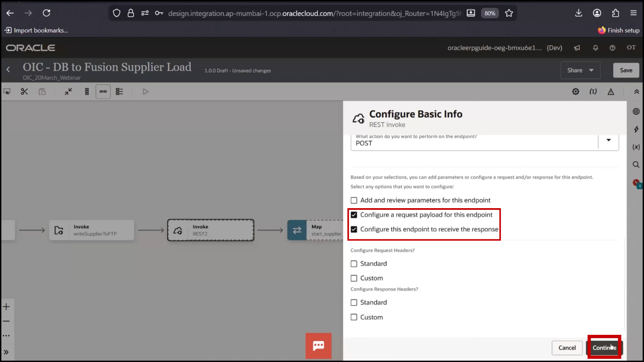Select the Invoke writeSupplierToFTP node

[92, 230]
